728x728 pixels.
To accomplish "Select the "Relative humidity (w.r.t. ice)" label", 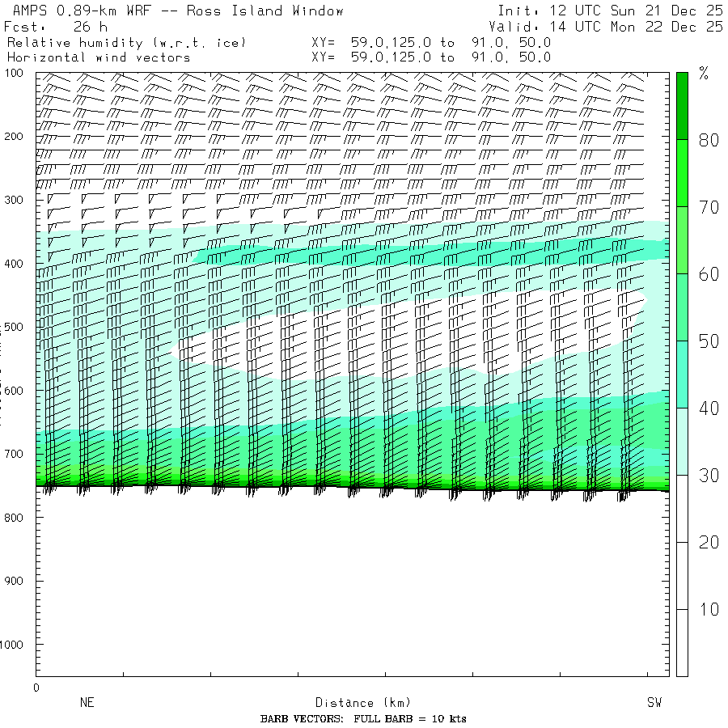I will tap(126, 42).
